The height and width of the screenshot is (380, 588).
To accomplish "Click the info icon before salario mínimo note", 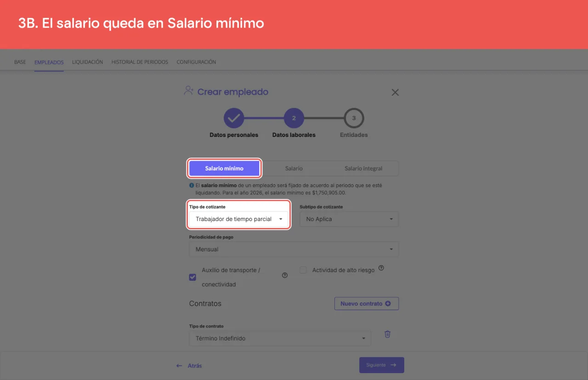I will [x=192, y=186].
